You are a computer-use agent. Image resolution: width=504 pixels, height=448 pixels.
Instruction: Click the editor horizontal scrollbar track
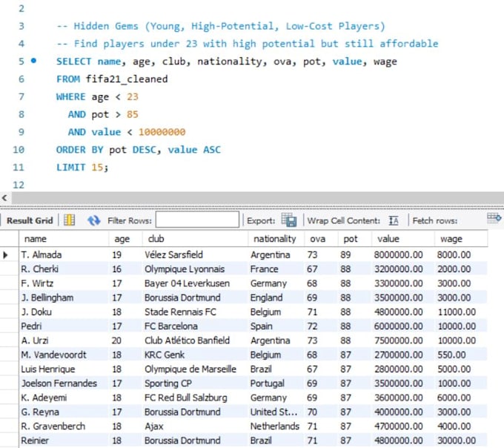pyautogui.click(x=257, y=198)
